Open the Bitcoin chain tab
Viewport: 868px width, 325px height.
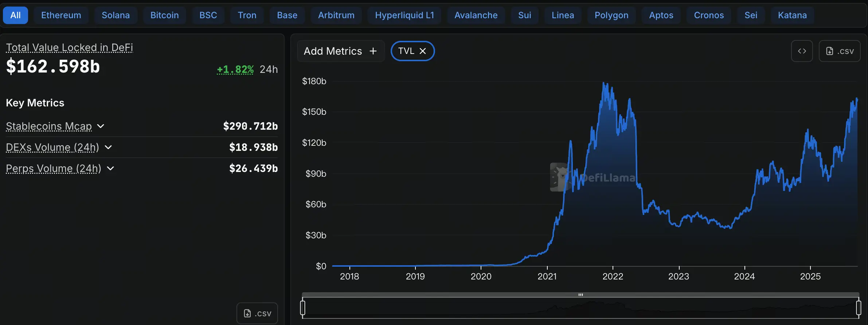point(164,15)
